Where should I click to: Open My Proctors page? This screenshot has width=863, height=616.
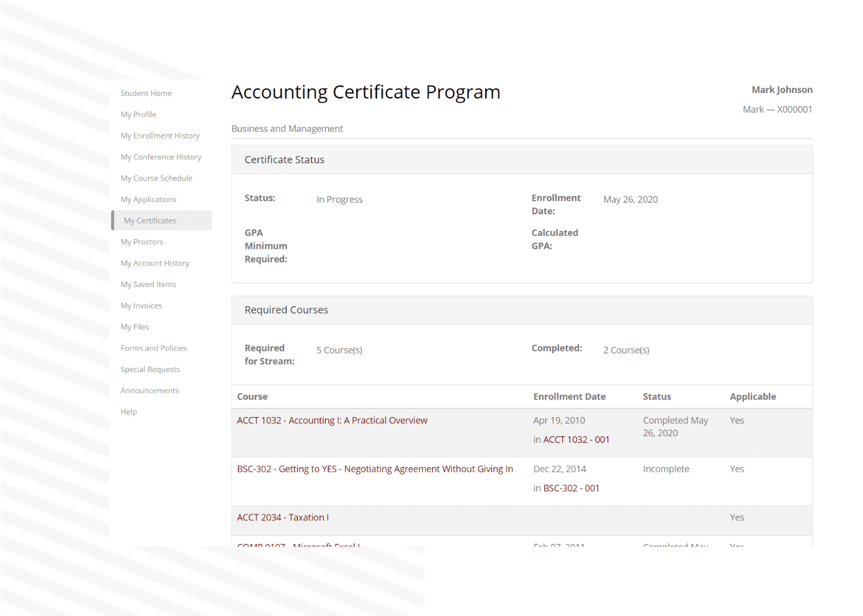(142, 241)
